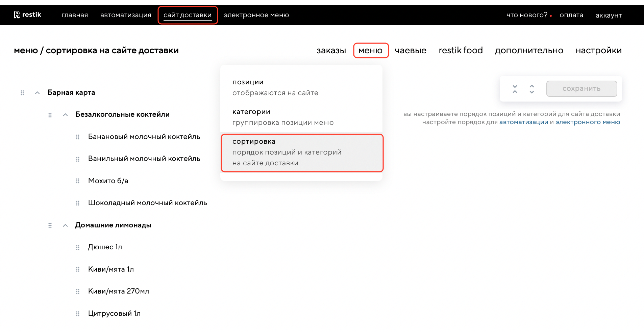Click drag handle beside Барная карта
The image size is (644, 332).
(x=22, y=93)
